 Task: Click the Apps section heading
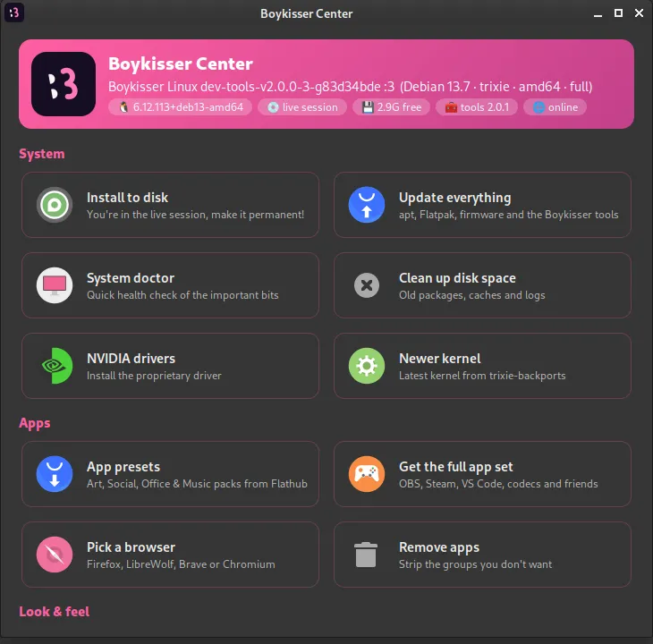[x=35, y=423]
